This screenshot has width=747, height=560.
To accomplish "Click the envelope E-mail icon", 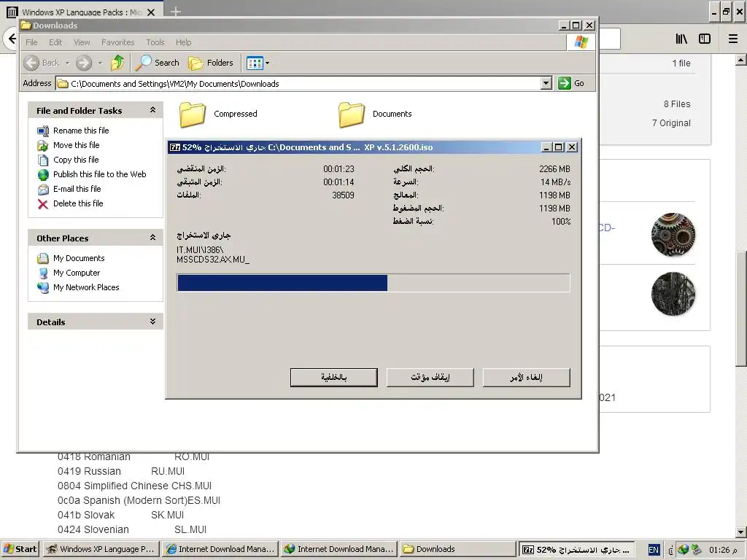I will (43, 190).
